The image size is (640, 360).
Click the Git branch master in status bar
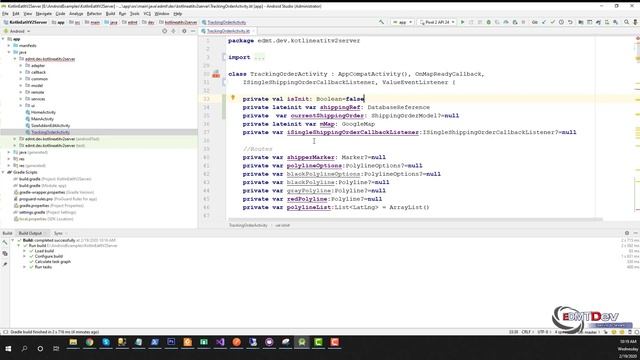590,332
